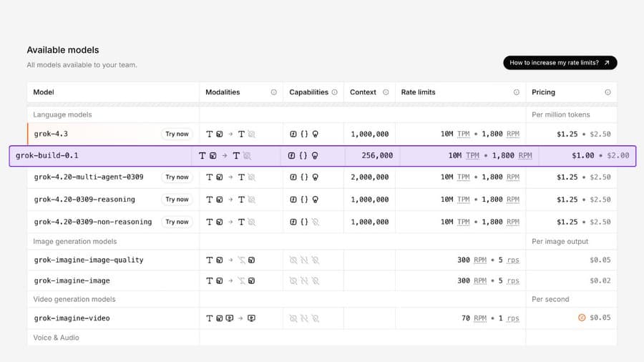Click the Available models heading
The height and width of the screenshot is (362, 644).
click(x=63, y=50)
